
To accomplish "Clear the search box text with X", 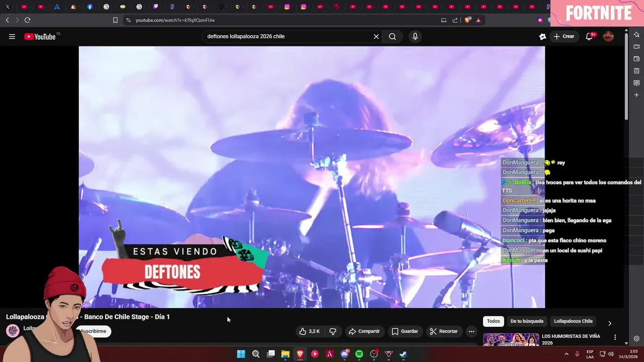I will coord(376,36).
